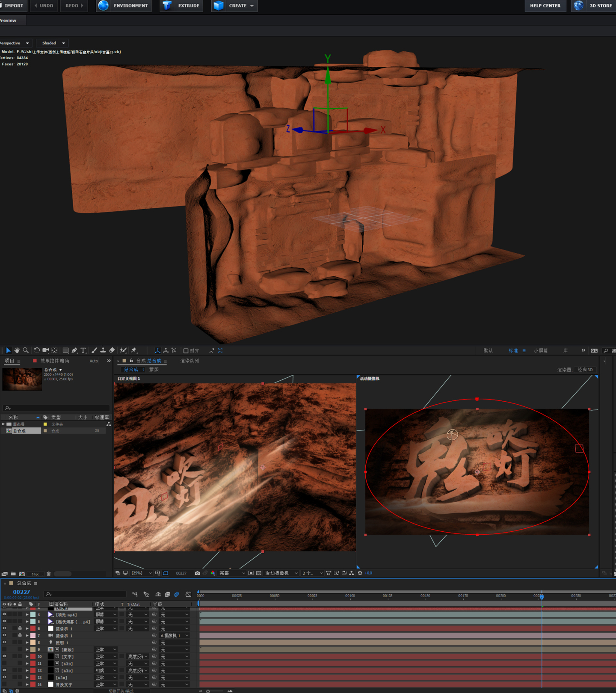This screenshot has height=693, width=616.
Task: Select the Zoom magnifier tool
Action: [x=26, y=350]
